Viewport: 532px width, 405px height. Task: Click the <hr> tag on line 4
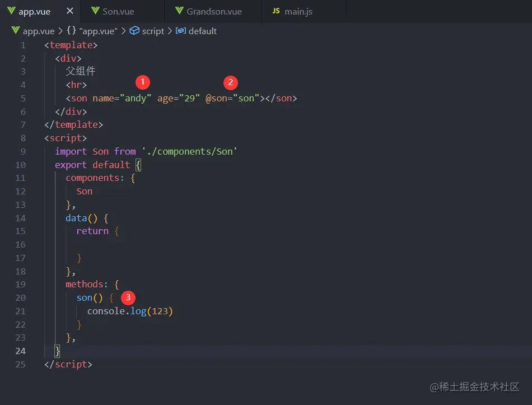pyautogui.click(x=76, y=85)
